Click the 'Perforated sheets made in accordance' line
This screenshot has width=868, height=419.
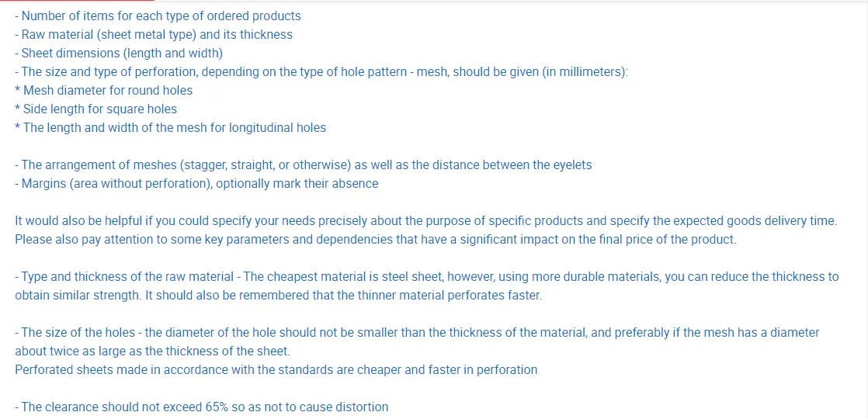(x=276, y=369)
